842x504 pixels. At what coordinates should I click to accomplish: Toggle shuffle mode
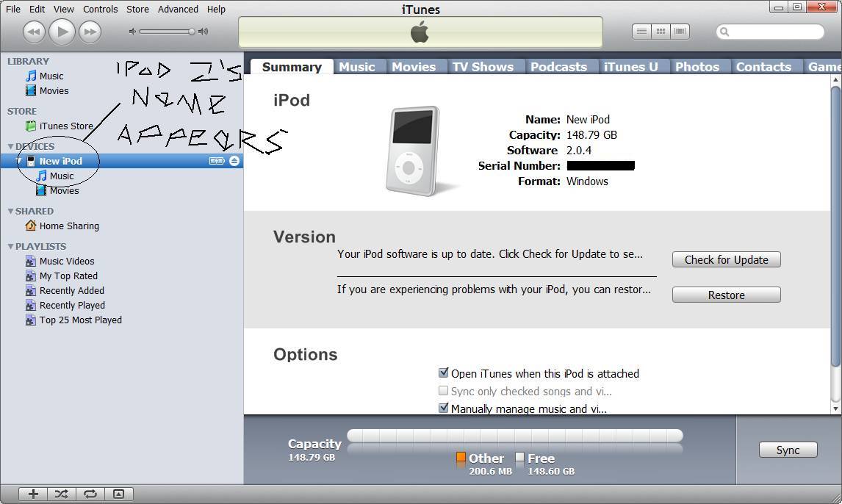point(62,494)
